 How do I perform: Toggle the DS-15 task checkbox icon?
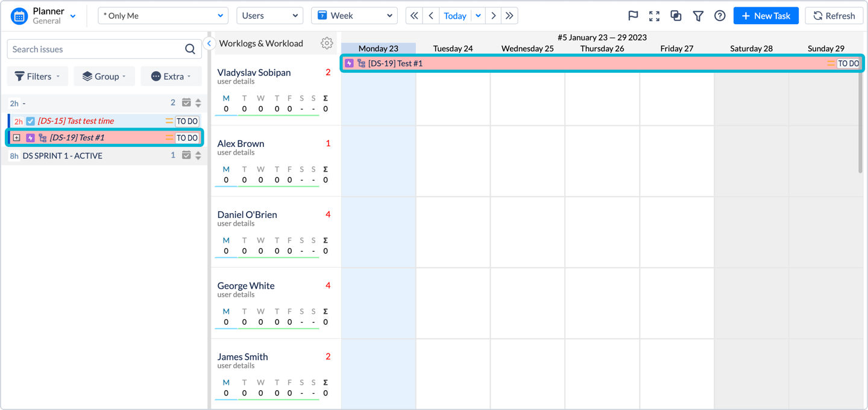pos(31,121)
